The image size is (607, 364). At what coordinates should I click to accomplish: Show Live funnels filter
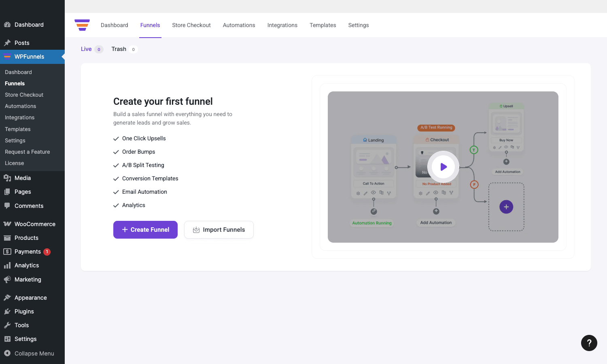tap(92, 49)
